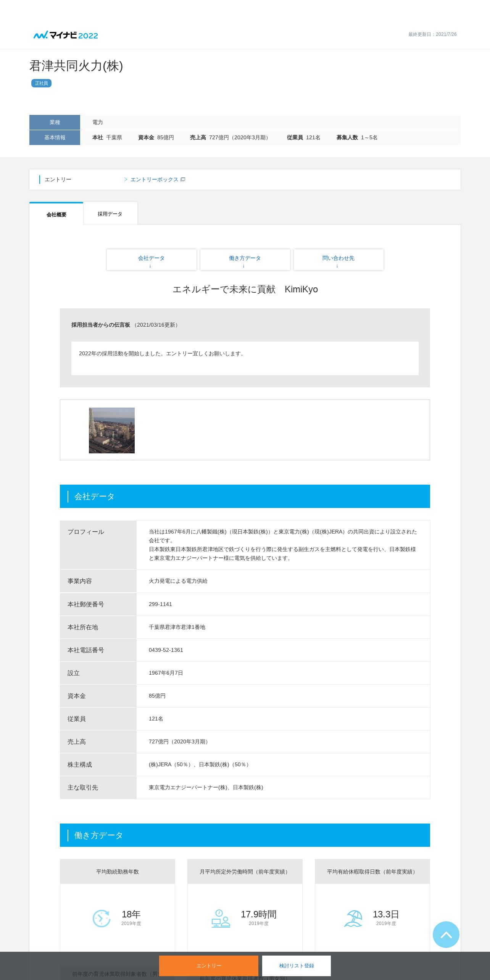Screen dimensions: 490x980
Task: Jump to 会社データ section button
Action: click(x=152, y=260)
